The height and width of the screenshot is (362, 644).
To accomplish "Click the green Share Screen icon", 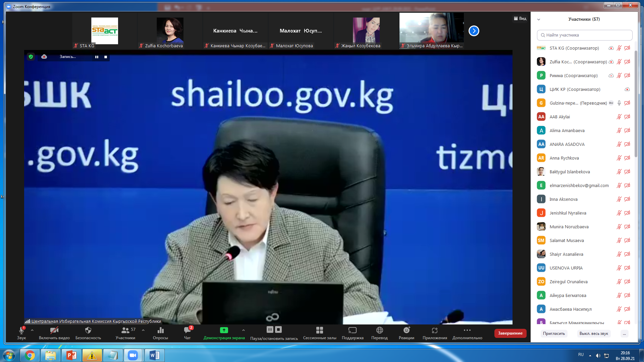I will pyautogui.click(x=224, y=330).
